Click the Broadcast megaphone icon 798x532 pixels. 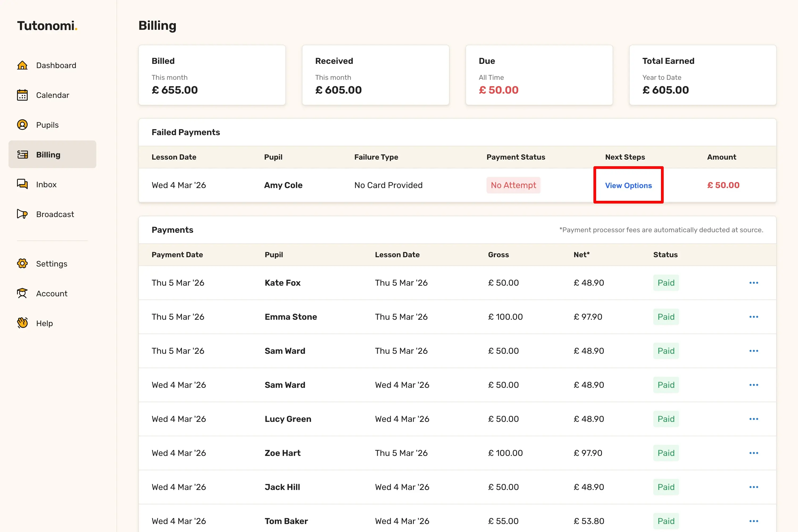[x=22, y=214]
